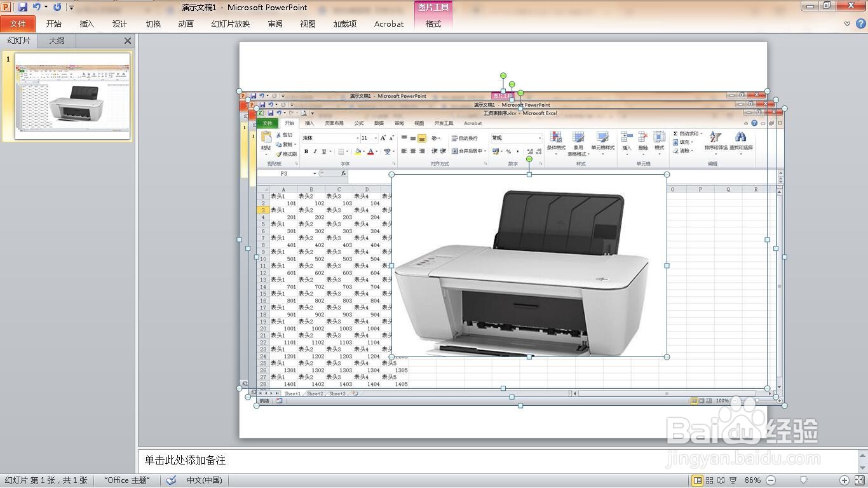Close the slides pane with the X
Image resolution: width=868 pixels, height=488 pixels.
(x=128, y=41)
